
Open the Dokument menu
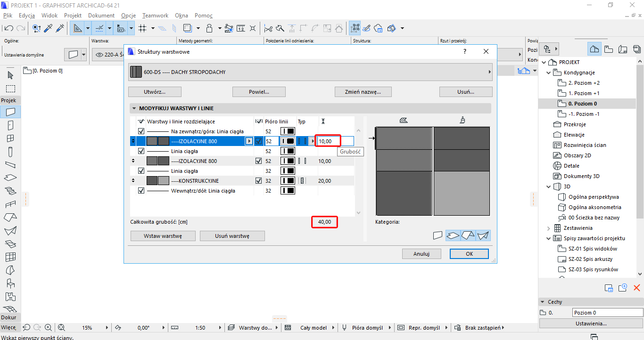point(101,15)
